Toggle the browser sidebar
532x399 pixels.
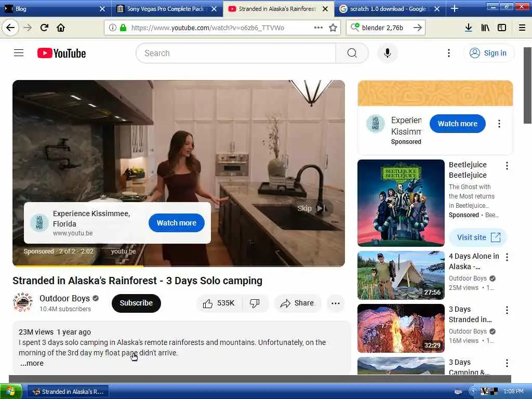(502, 28)
